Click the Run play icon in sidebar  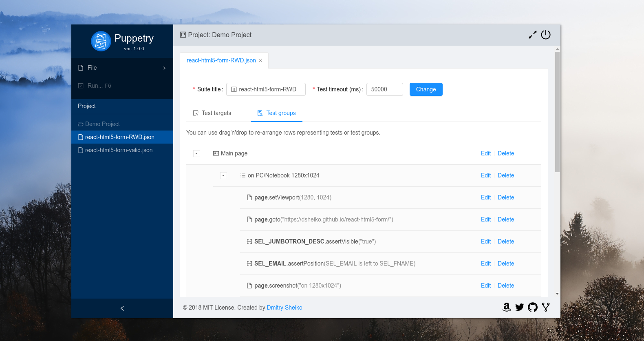(x=81, y=86)
